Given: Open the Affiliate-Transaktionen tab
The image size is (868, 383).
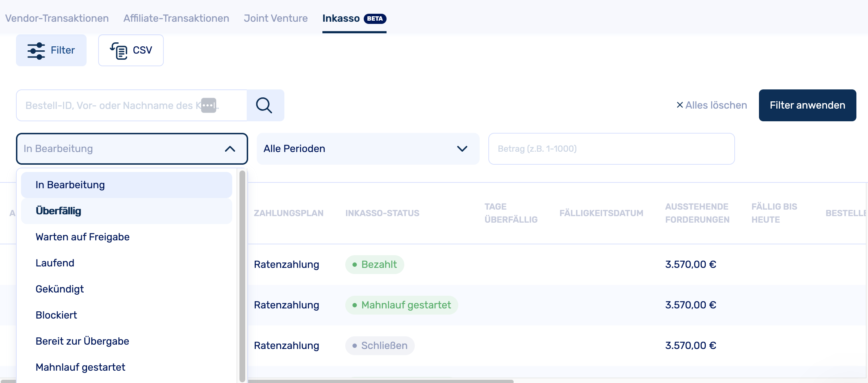Looking at the screenshot, I should 176,18.
